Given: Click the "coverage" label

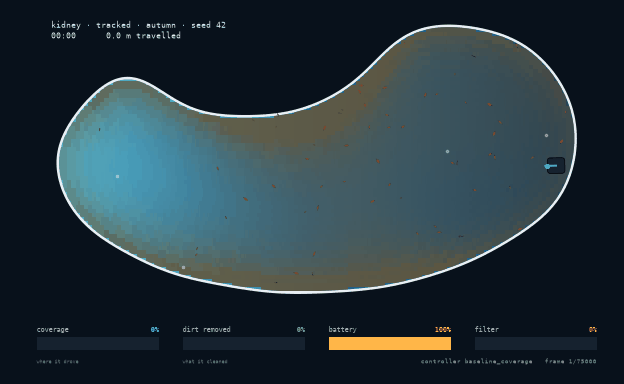Looking at the screenshot, I should pos(53,329).
